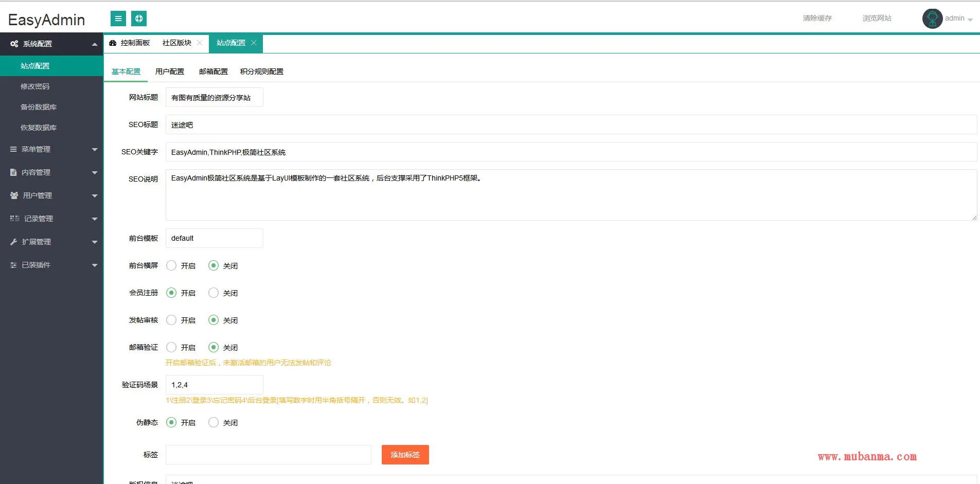Close the 站点配置 tab with X
This screenshot has height=484, width=980.
coord(254,43)
